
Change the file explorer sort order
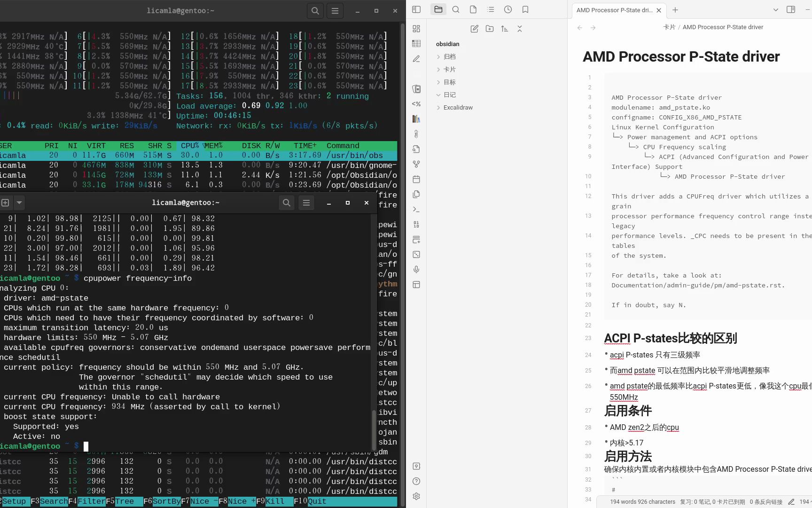coord(504,28)
